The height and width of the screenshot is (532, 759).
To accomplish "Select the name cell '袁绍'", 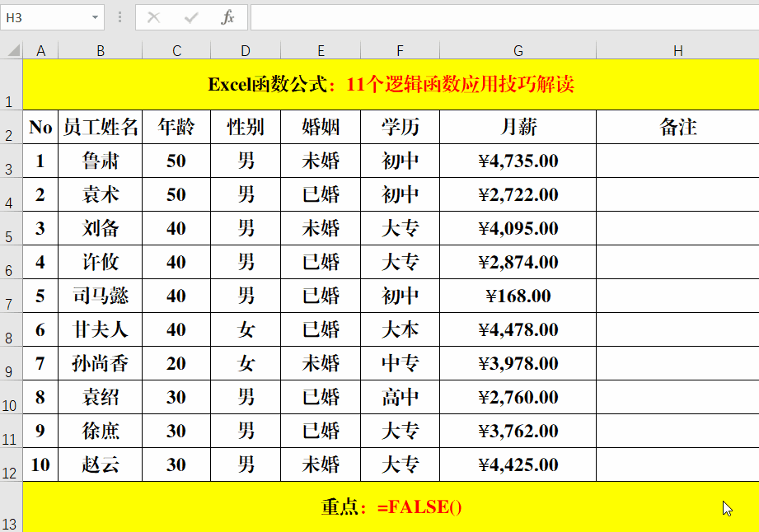I will tap(101, 397).
